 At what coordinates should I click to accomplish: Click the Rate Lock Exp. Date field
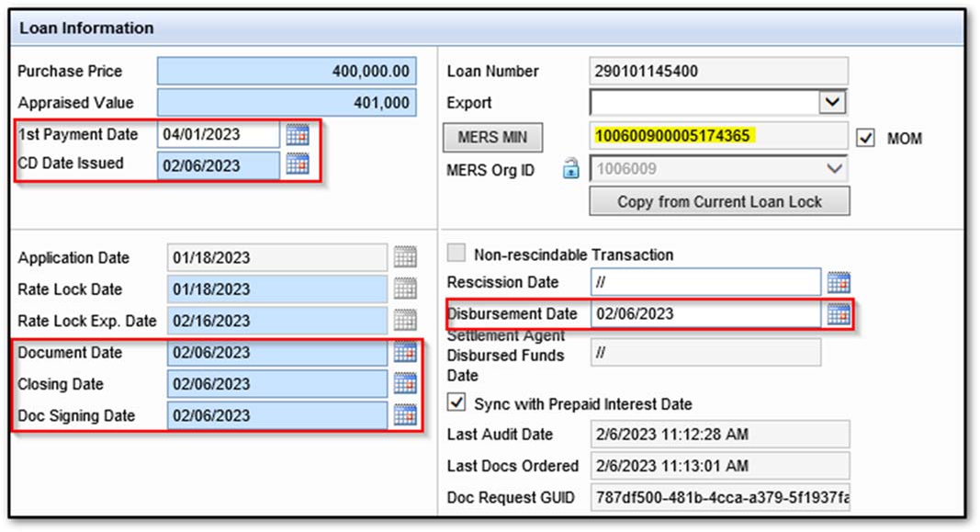tap(276, 321)
